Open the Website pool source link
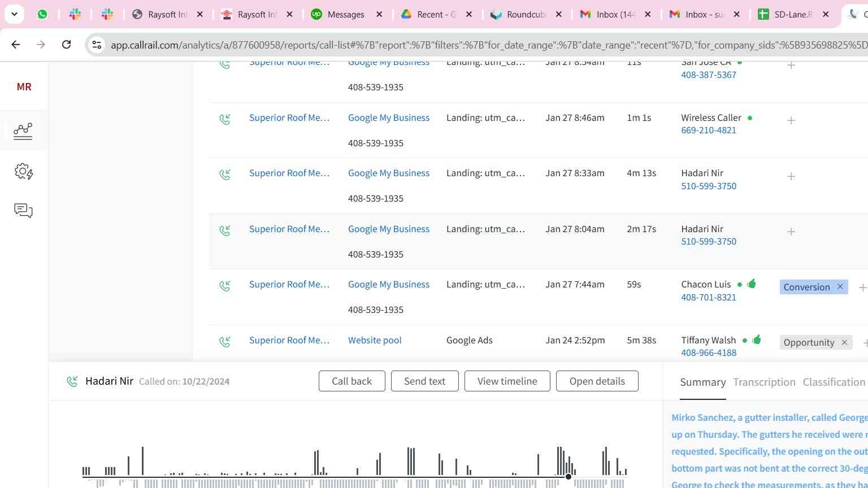 coord(375,340)
